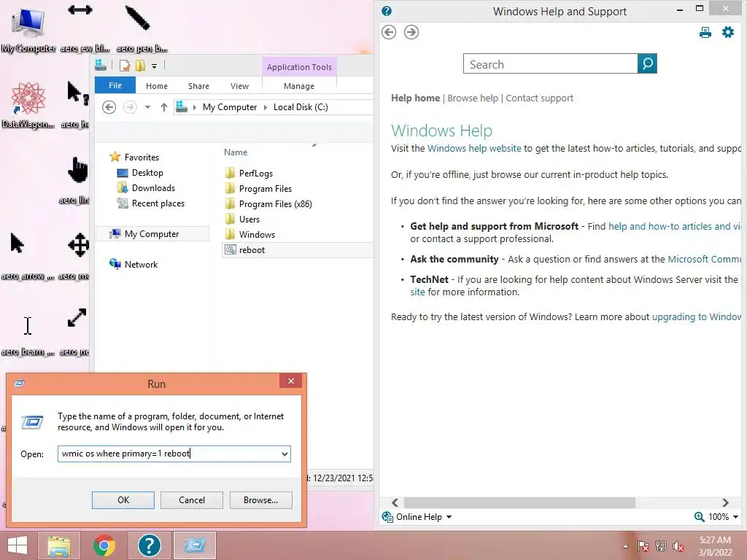Select Windows folder
Viewport: 747px width, 560px height.
tap(257, 234)
